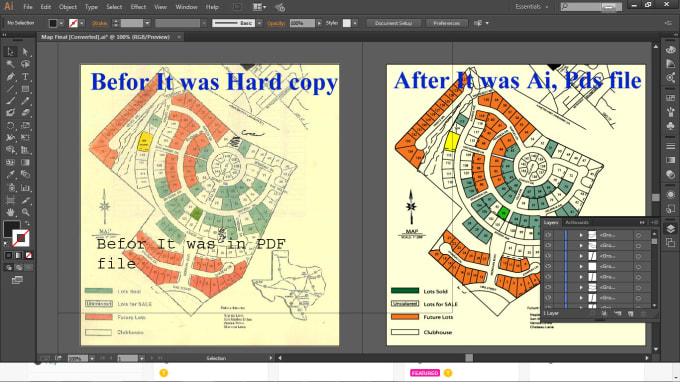Open the Window menu
The width and height of the screenshot is (680, 382).
(x=186, y=7)
